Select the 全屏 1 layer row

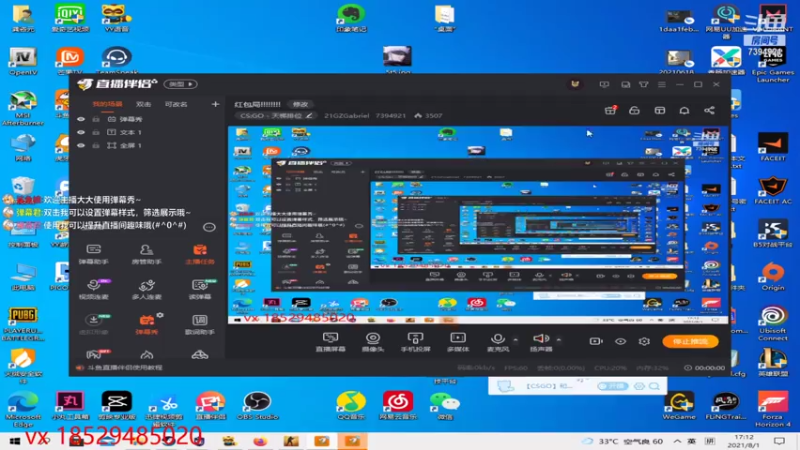coord(146,145)
